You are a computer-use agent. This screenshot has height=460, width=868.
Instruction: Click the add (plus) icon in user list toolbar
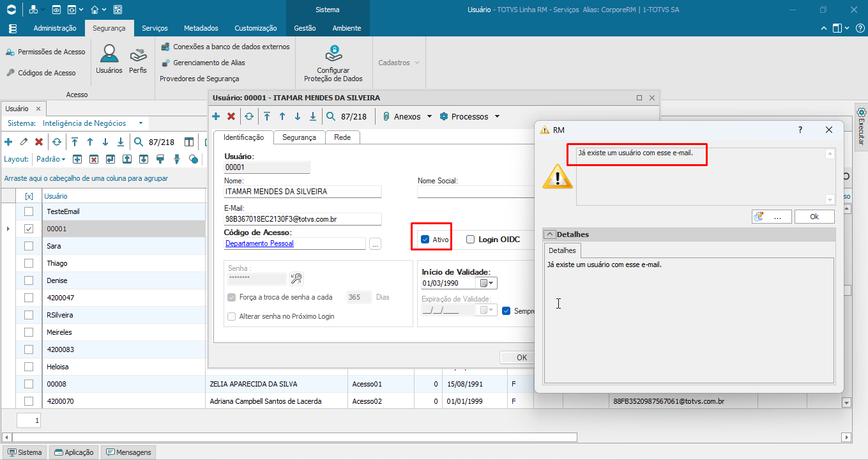pos(8,142)
